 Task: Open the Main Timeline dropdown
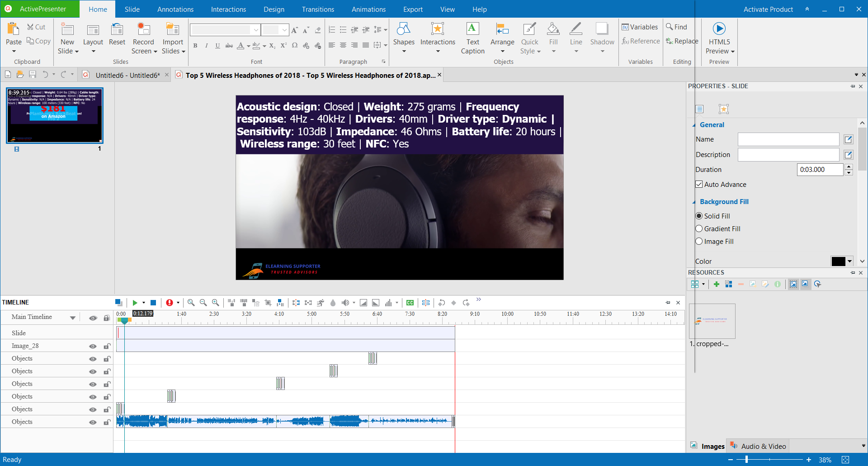click(72, 317)
